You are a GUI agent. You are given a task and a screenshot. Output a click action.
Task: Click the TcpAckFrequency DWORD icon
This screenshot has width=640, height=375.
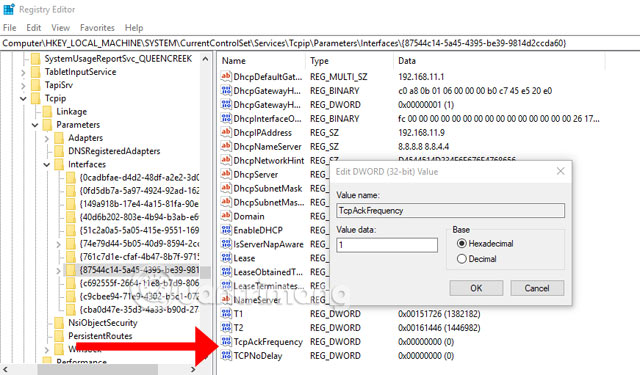coord(226,342)
